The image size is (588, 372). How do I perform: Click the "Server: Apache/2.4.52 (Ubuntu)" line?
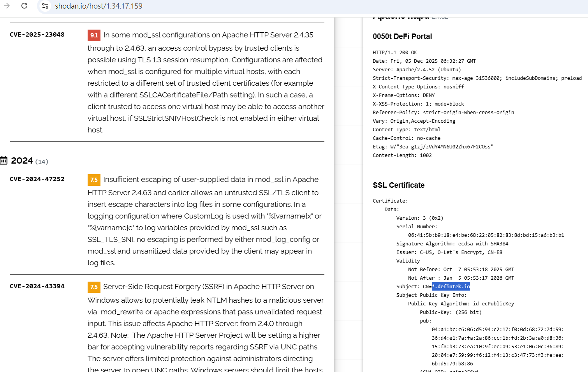point(417,70)
